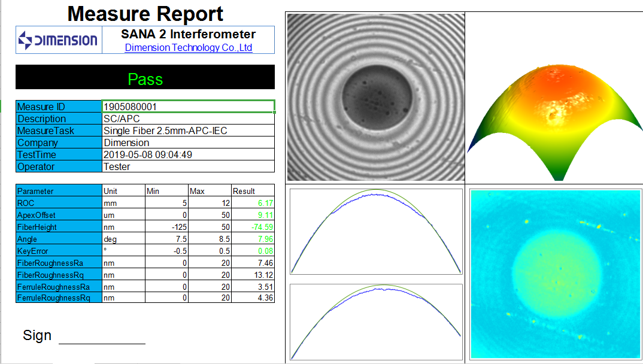Select the FiberHeight result -74.59
Viewport: 643px width, 364px height.
(x=253, y=226)
